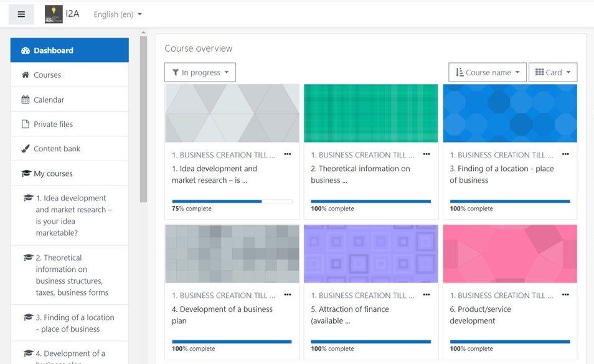Open options menu for Product/service development card
The width and height of the screenshot is (594, 364).
[565, 294]
